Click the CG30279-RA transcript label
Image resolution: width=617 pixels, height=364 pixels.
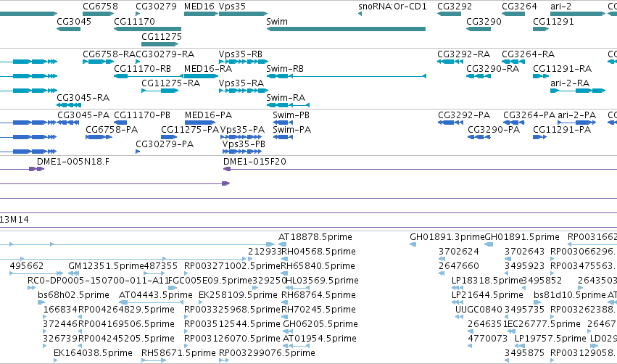(x=165, y=54)
